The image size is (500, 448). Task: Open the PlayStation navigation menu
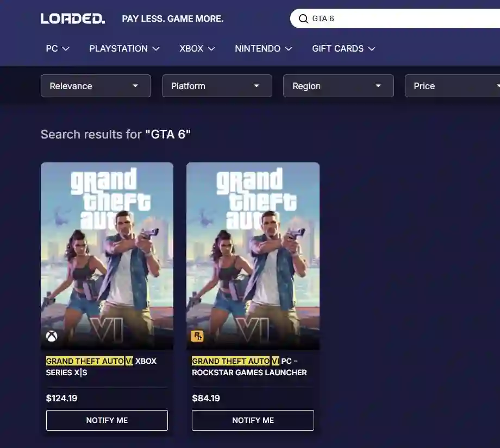pyautogui.click(x=124, y=48)
